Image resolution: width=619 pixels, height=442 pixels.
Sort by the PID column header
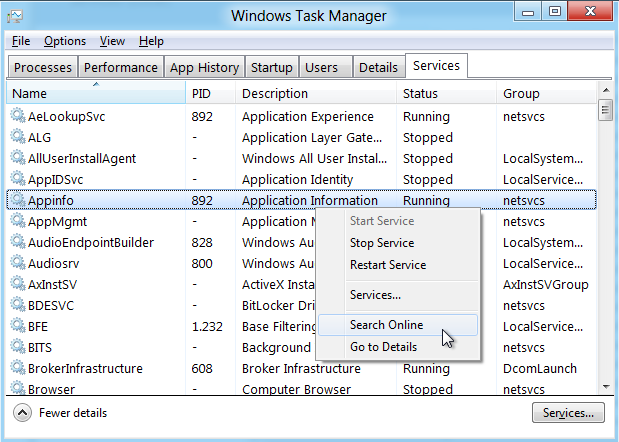tap(210, 93)
